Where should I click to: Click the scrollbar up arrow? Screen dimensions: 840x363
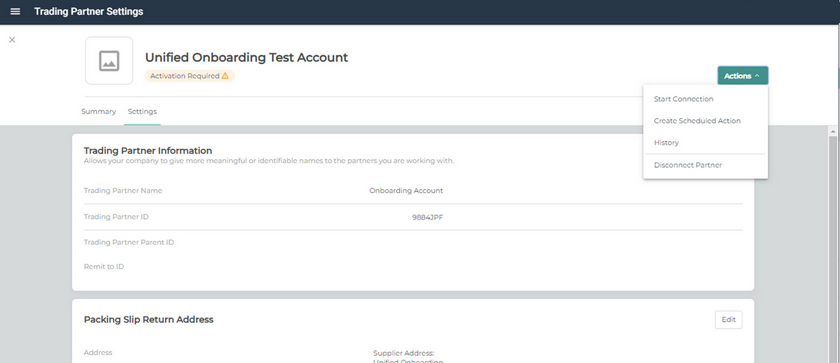coord(833,131)
